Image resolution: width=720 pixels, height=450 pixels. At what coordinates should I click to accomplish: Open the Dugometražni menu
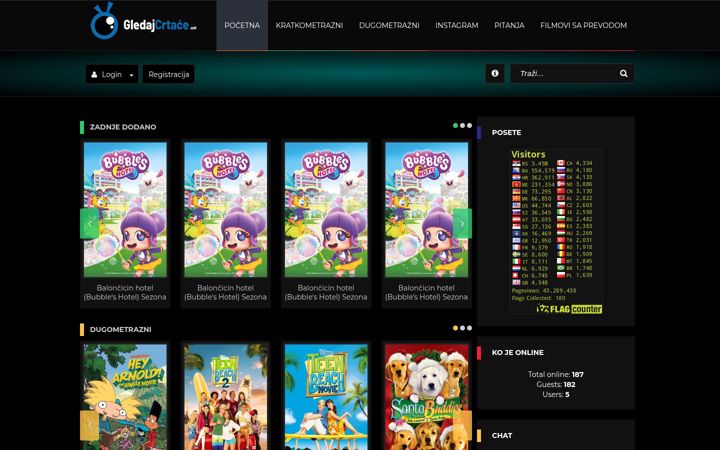coord(389,25)
